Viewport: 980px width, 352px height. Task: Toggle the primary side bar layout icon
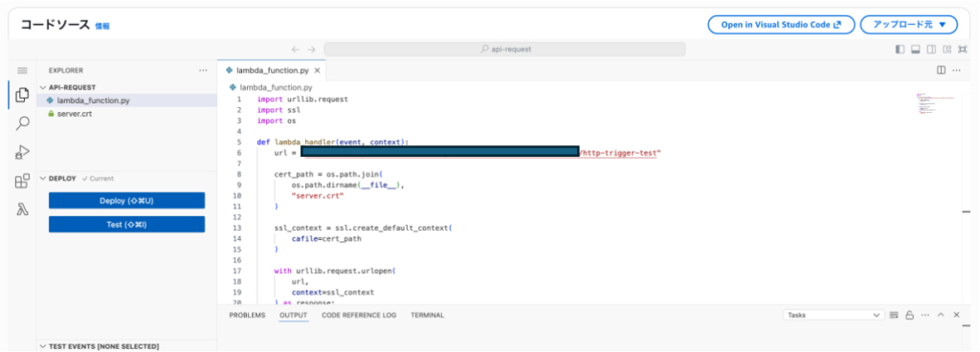coord(900,50)
